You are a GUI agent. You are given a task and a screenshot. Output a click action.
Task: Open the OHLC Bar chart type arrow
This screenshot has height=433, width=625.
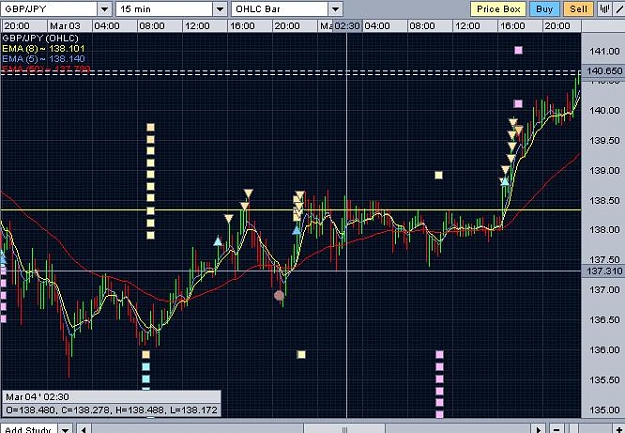pyautogui.click(x=336, y=9)
